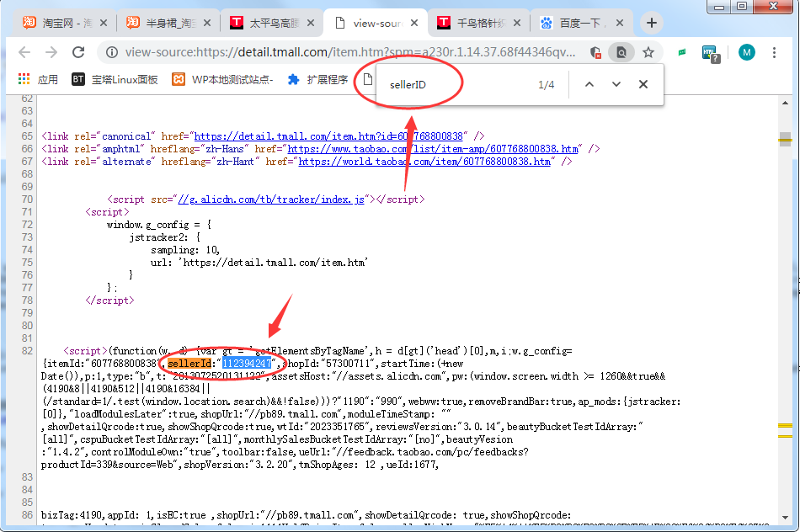Reload the current page

coord(78,52)
